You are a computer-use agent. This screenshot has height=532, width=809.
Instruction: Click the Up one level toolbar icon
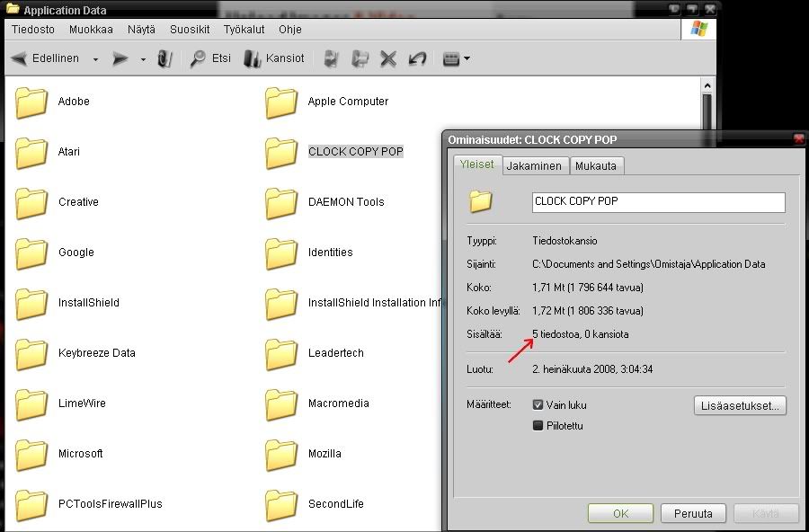[164, 58]
